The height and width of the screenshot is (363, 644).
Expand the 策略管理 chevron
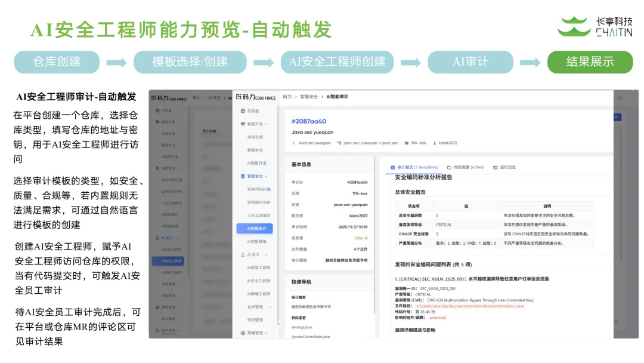[266, 333]
